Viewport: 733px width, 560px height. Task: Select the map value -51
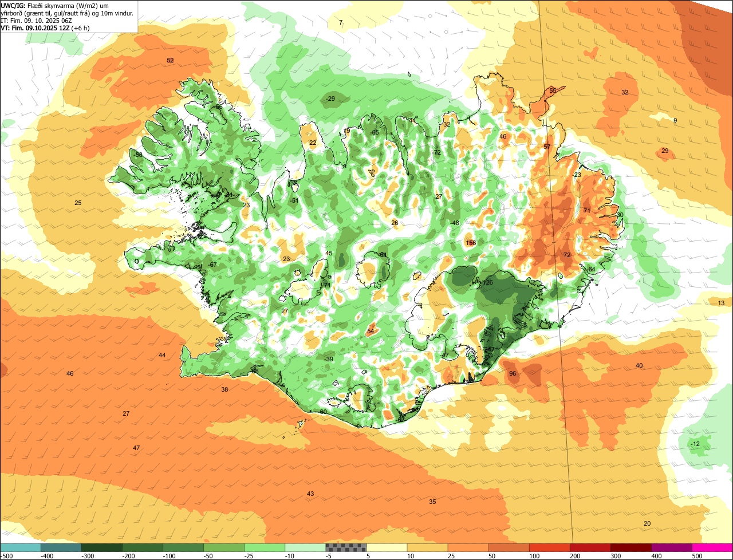294,201
